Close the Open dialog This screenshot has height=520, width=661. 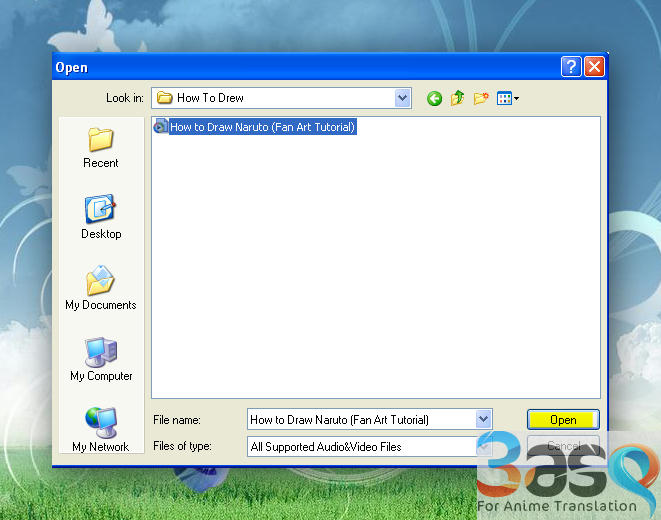pos(594,67)
